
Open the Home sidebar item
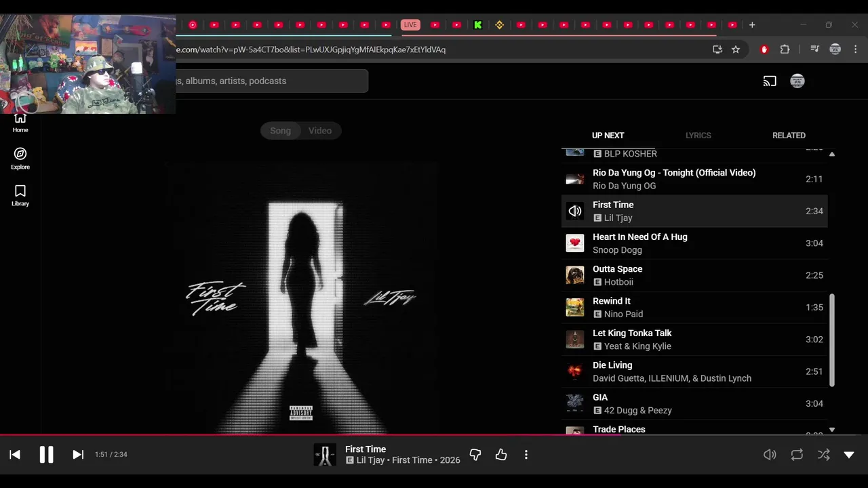[20, 123]
